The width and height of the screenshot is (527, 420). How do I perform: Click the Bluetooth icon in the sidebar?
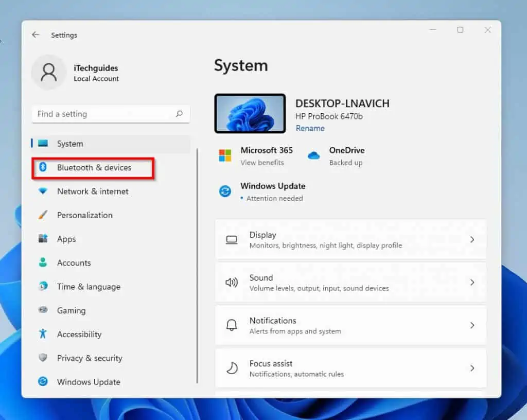pyautogui.click(x=43, y=167)
